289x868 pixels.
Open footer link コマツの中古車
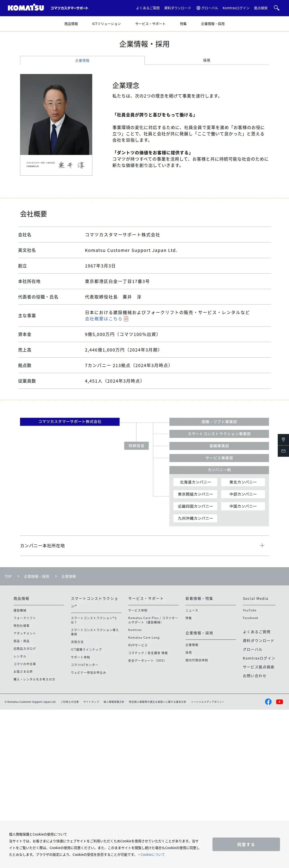[x=25, y=664]
